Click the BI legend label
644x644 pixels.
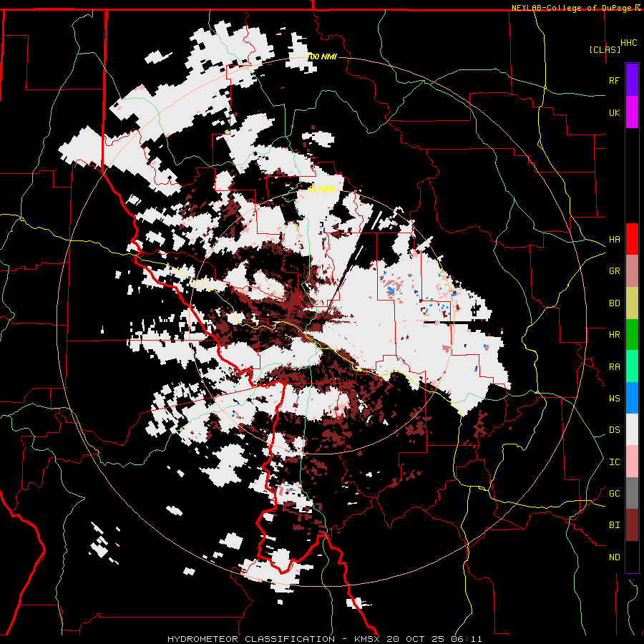614,525
